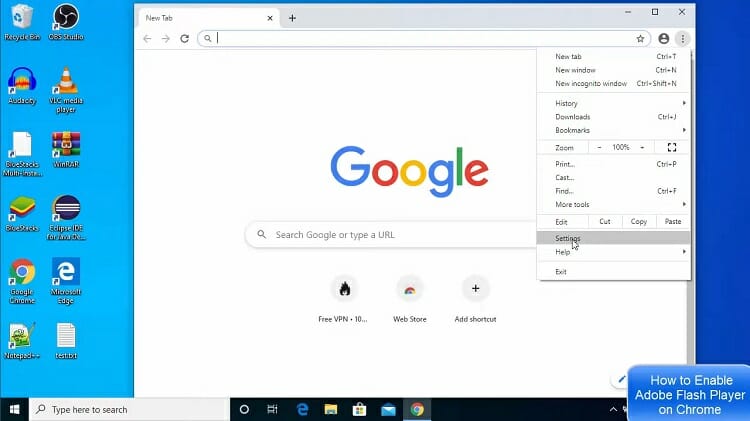750x421 pixels.
Task: Select Notepad++ desktop shortcut
Action: 22,341
